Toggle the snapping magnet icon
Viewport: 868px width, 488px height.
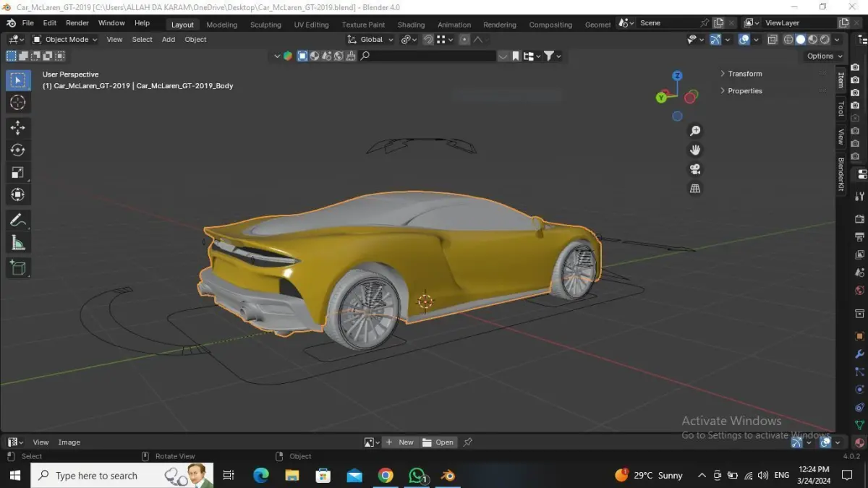click(428, 40)
